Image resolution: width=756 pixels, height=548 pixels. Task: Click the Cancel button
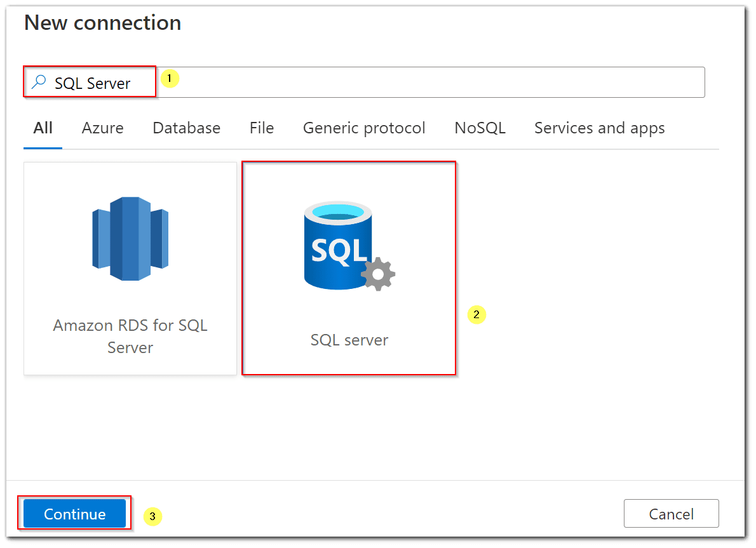point(671,514)
